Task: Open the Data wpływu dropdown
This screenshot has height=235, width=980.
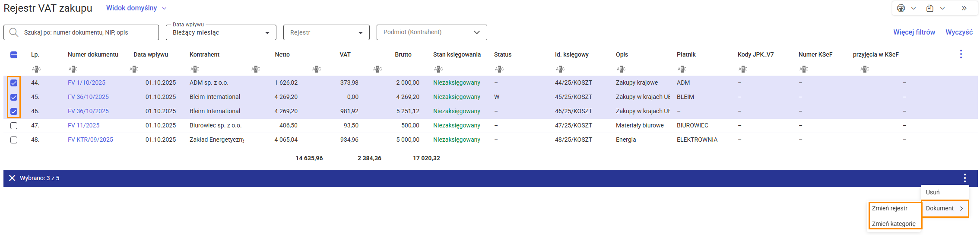Action: (x=221, y=32)
